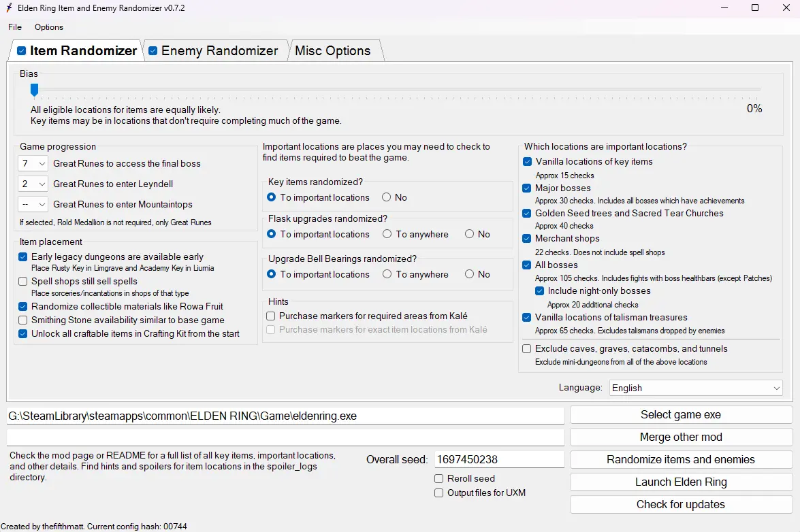This screenshot has height=532, width=800.
Task: Enable Output files for UXM checkbox
Action: [438, 493]
